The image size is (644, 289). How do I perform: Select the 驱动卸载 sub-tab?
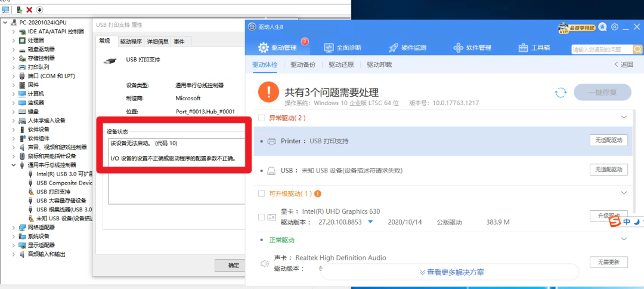(x=379, y=64)
